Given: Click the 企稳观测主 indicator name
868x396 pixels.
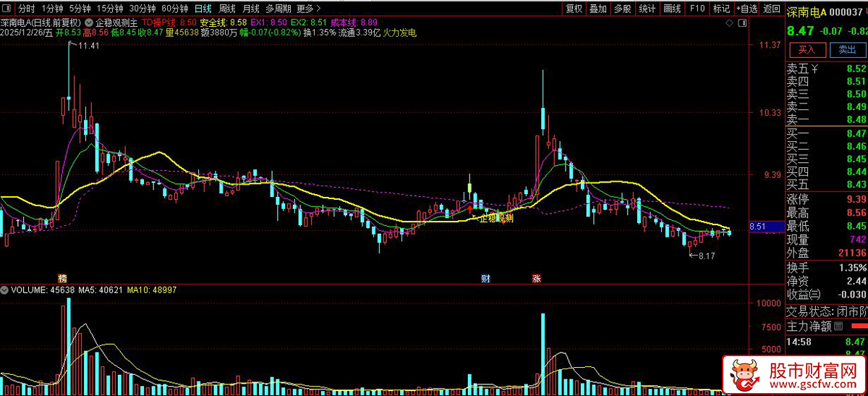Looking at the screenshot, I should [x=116, y=23].
